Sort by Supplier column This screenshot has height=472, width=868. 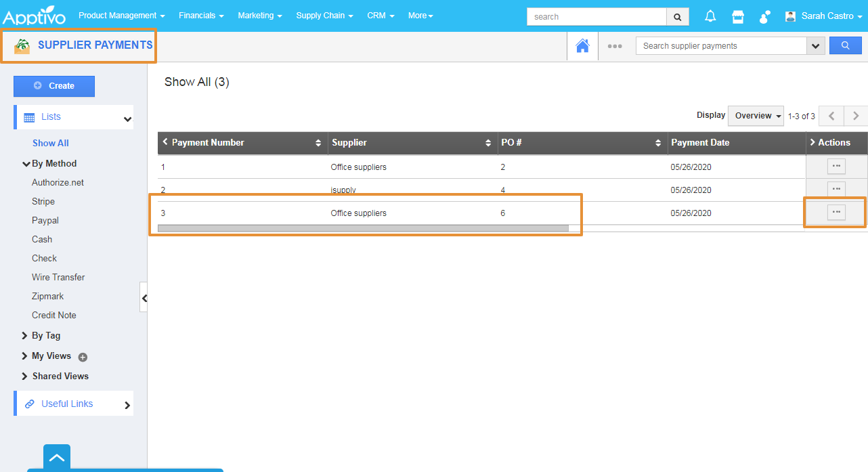pos(488,143)
